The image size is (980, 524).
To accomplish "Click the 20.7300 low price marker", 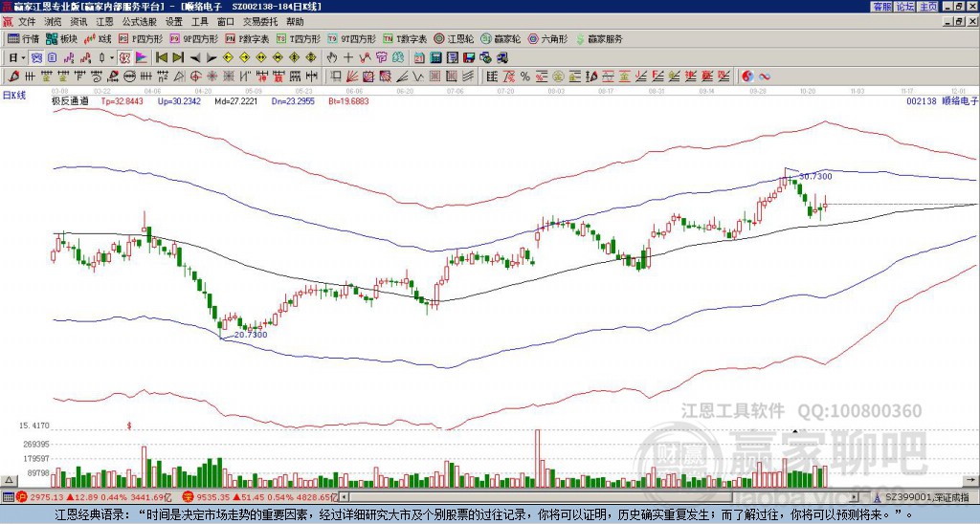I will pos(251,335).
